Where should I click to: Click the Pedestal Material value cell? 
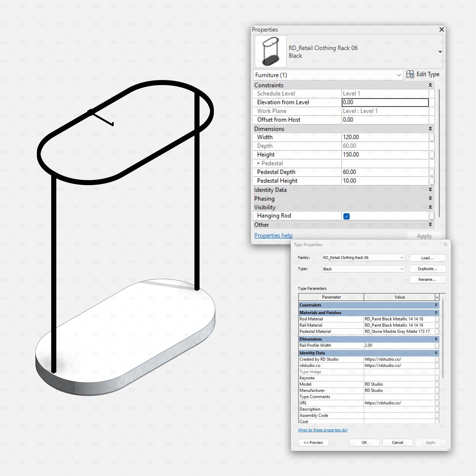pos(399,332)
